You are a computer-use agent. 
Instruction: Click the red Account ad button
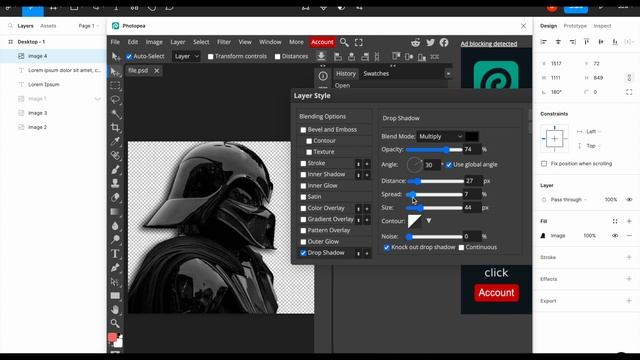496,293
